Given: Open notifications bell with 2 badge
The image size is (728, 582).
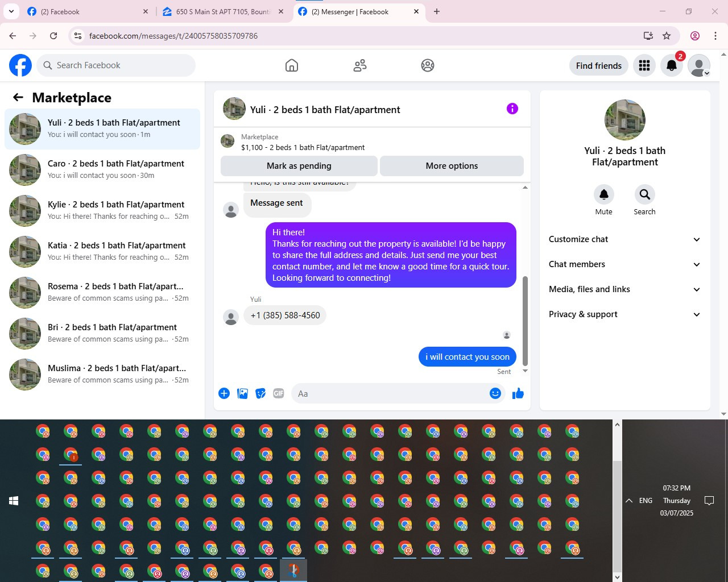Looking at the screenshot, I should pyautogui.click(x=672, y=65).
